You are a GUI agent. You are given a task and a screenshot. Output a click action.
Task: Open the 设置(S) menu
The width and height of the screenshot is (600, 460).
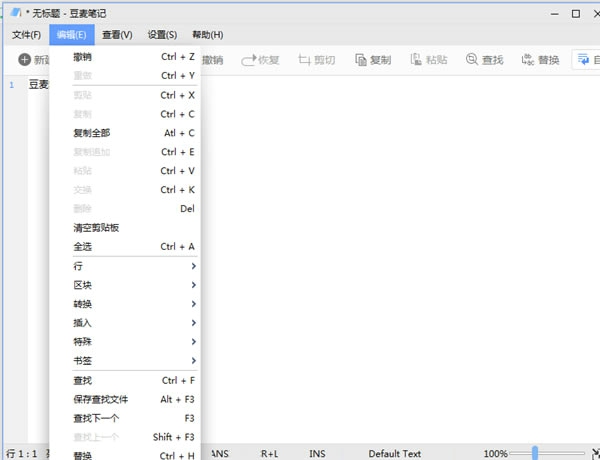162,35
